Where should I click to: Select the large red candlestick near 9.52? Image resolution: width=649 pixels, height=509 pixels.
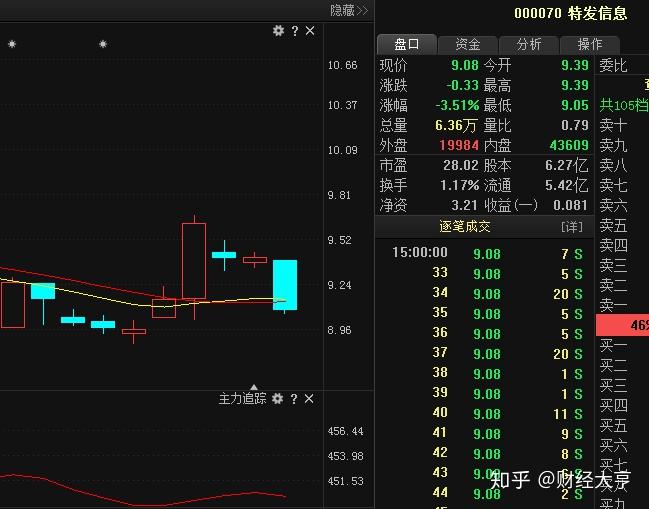(194, 260)
